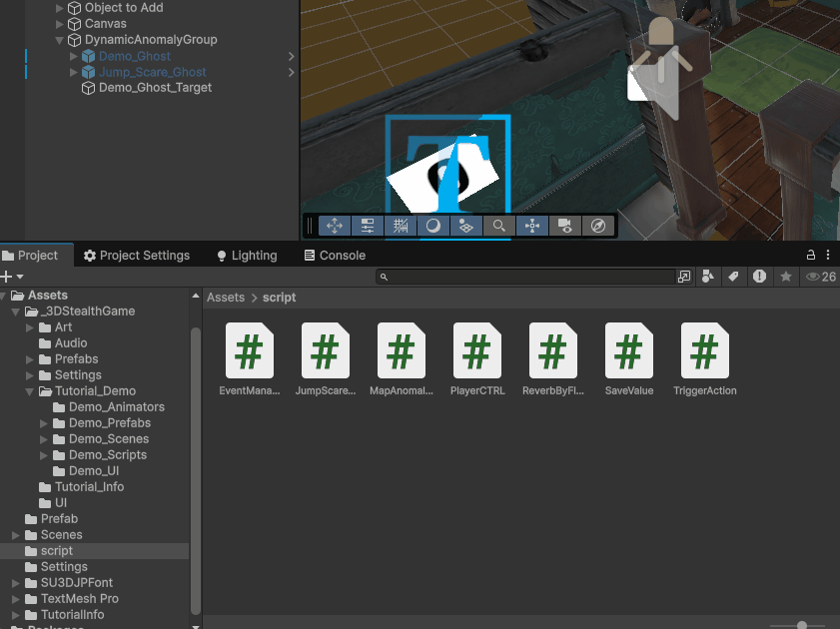840x629 pixels.
Task: Open Jump_Scare_Ghost prefab with its arrow
Action: (292, 72)
